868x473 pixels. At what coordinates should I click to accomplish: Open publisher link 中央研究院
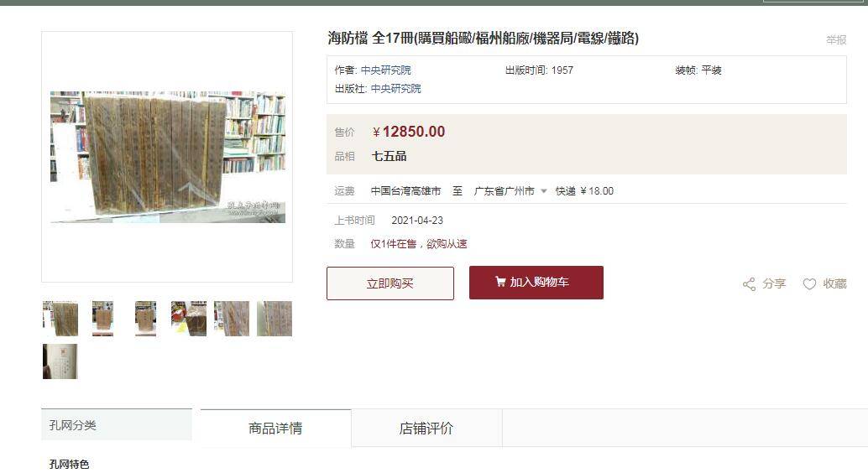coord(395,89)
